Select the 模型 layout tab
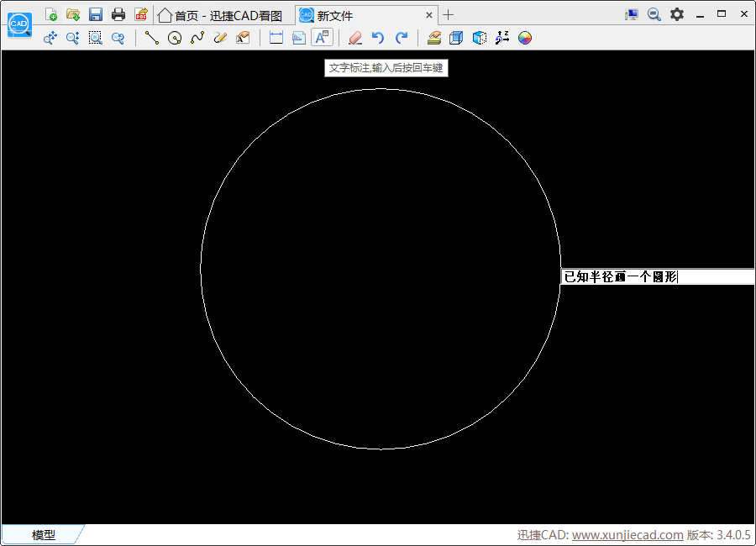756x546 pixels. (x=44, y=534)
